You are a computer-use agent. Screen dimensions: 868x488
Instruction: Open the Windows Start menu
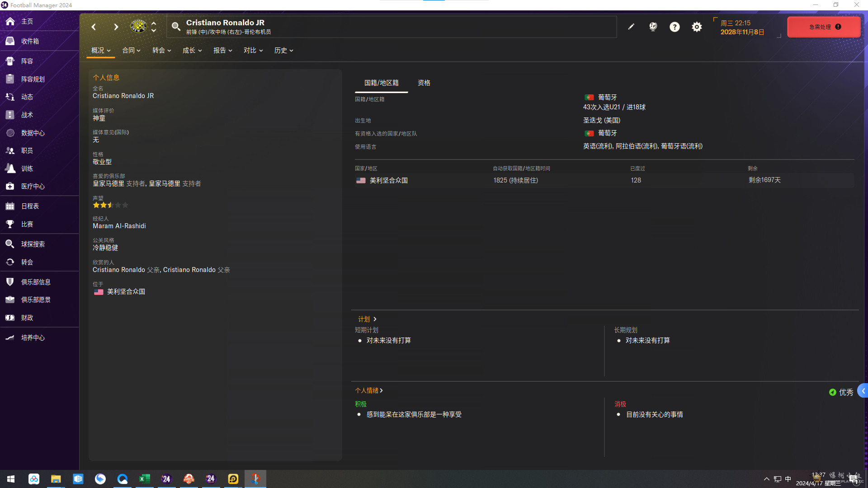pos(11,479)
